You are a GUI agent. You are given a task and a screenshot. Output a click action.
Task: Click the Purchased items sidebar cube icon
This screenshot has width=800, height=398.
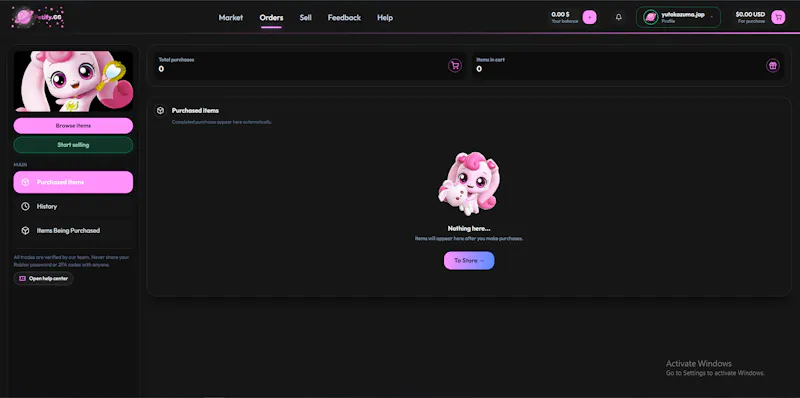pyautogui.click(x=25, y=182)
